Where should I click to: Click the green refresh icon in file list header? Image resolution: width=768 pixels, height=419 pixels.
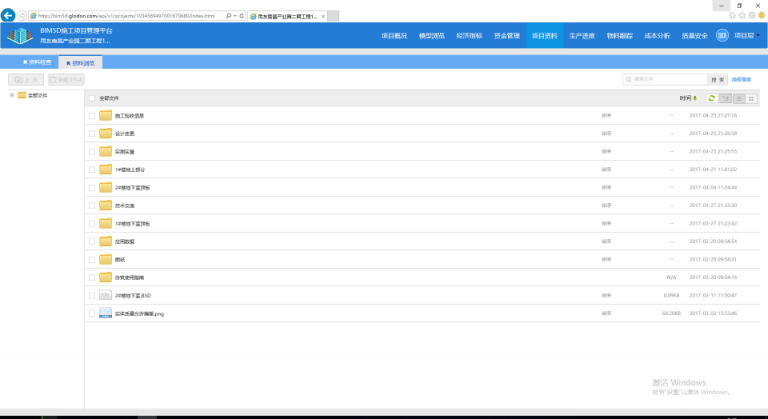coord(712,98)
